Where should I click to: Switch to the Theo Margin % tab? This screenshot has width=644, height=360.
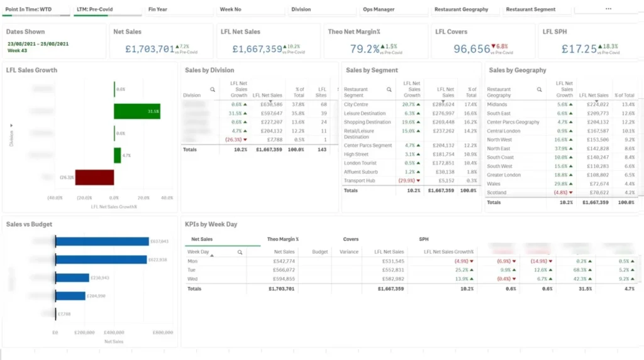[282, 239]
